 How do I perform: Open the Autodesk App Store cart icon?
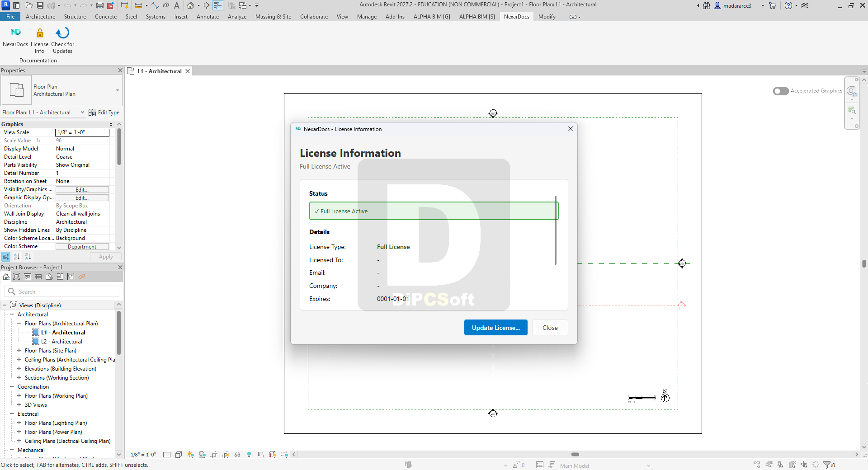click(x=773, y=5)
